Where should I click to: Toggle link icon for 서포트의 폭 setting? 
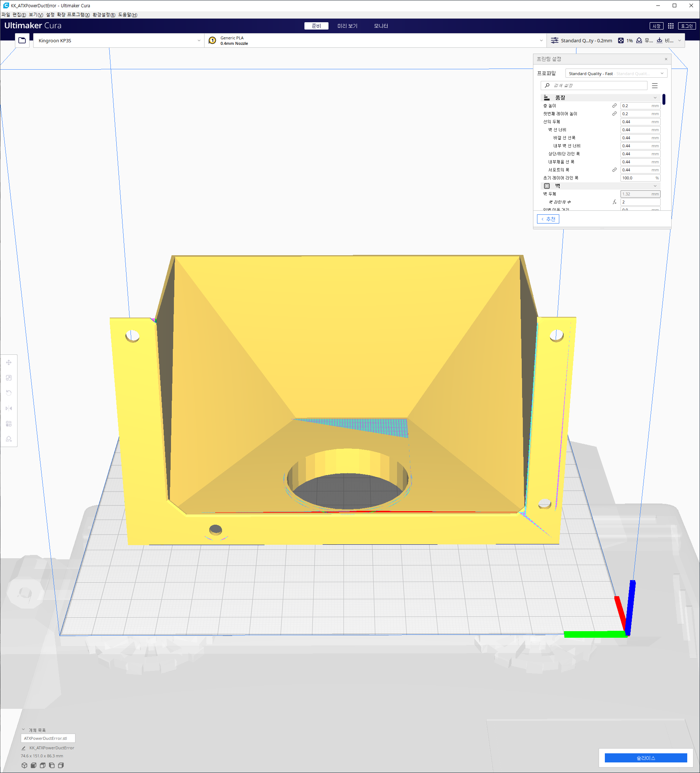[614, 170]
